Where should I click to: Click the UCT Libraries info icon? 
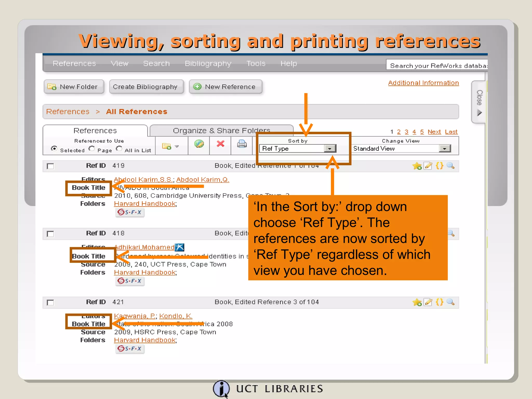[x=221, y=389]
